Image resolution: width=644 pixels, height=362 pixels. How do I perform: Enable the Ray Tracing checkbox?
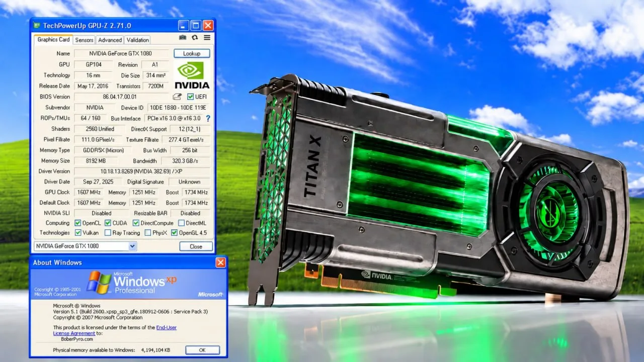tap(108, 233)
